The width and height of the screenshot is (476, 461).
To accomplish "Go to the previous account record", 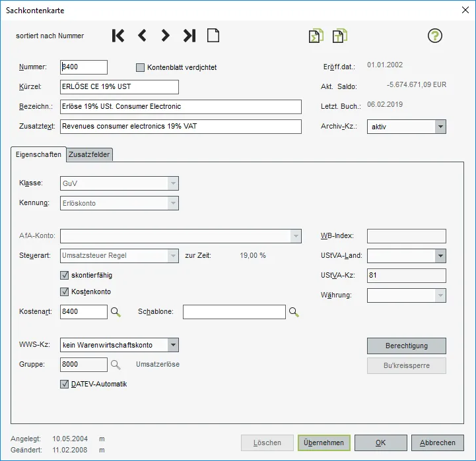I will pos(142,36).
